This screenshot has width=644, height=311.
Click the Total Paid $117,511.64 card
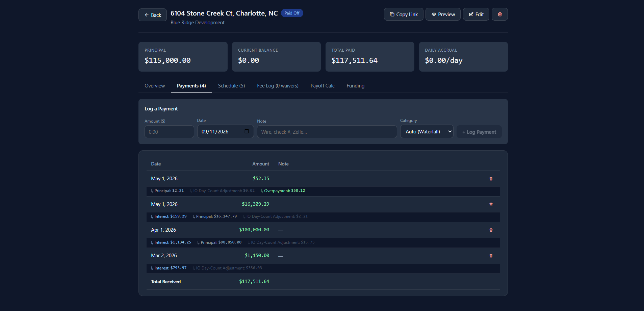[x=370, y=57]
